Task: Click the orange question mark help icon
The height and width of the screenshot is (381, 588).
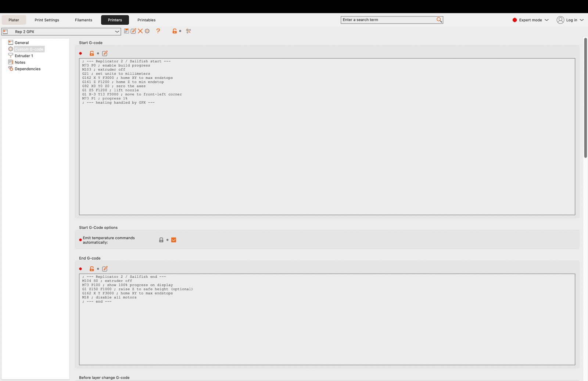Action: 158,31
